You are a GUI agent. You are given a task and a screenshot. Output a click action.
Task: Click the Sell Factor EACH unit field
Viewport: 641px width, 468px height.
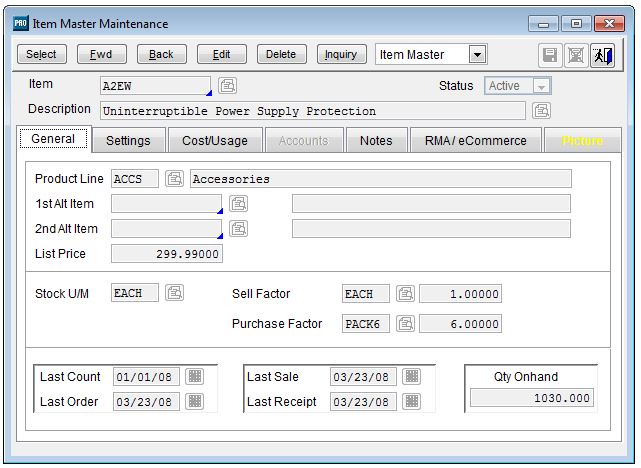[366, 294]
